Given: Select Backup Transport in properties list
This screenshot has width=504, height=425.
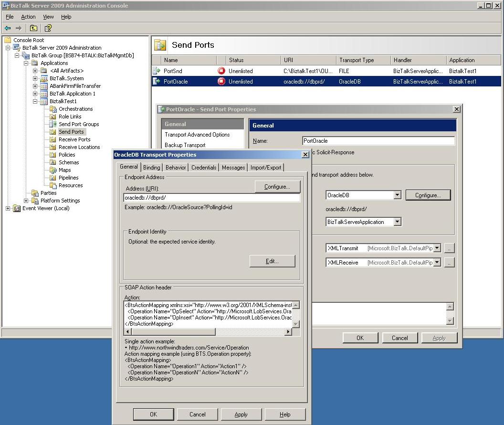Looking at the screenshot, I should click(185, 145).
